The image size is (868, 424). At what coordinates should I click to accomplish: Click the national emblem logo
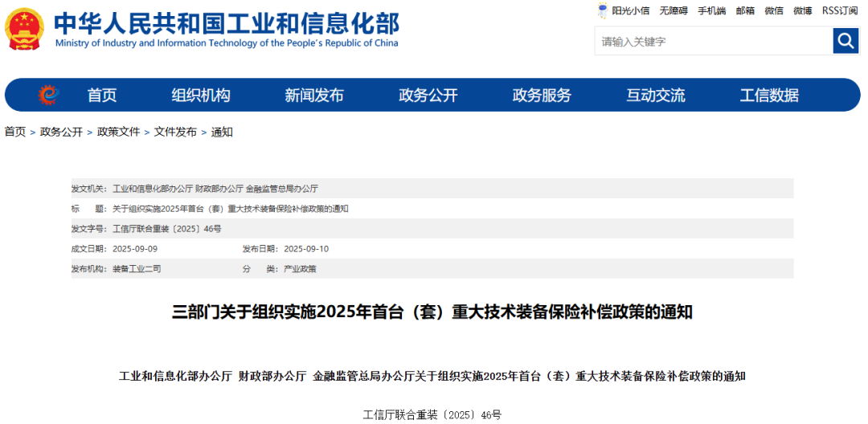(23, 29)
